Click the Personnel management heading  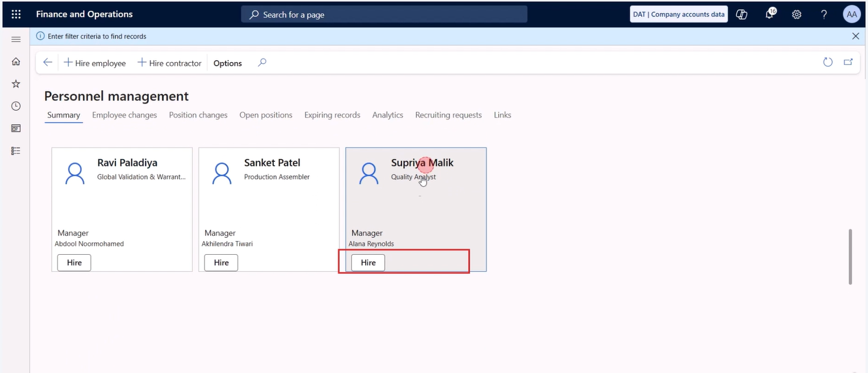[x=117, y=96]
